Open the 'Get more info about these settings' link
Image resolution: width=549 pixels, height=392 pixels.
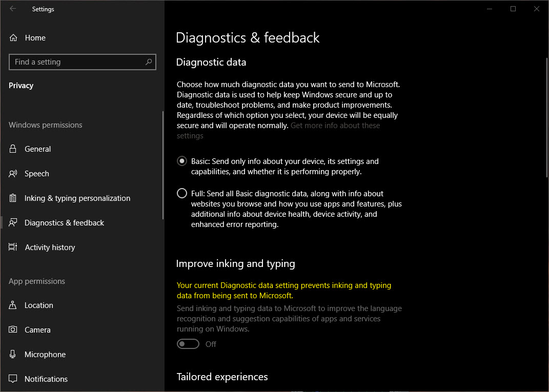[x=335, y=126]
